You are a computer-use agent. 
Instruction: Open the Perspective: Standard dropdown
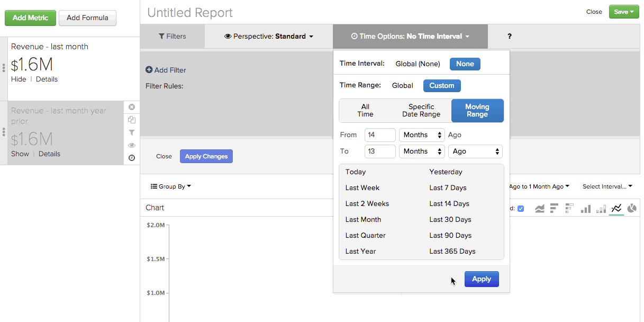(x=268, y=37)
